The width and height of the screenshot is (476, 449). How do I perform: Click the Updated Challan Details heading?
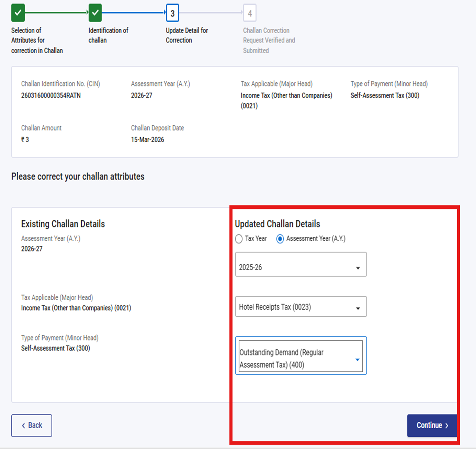277,224
